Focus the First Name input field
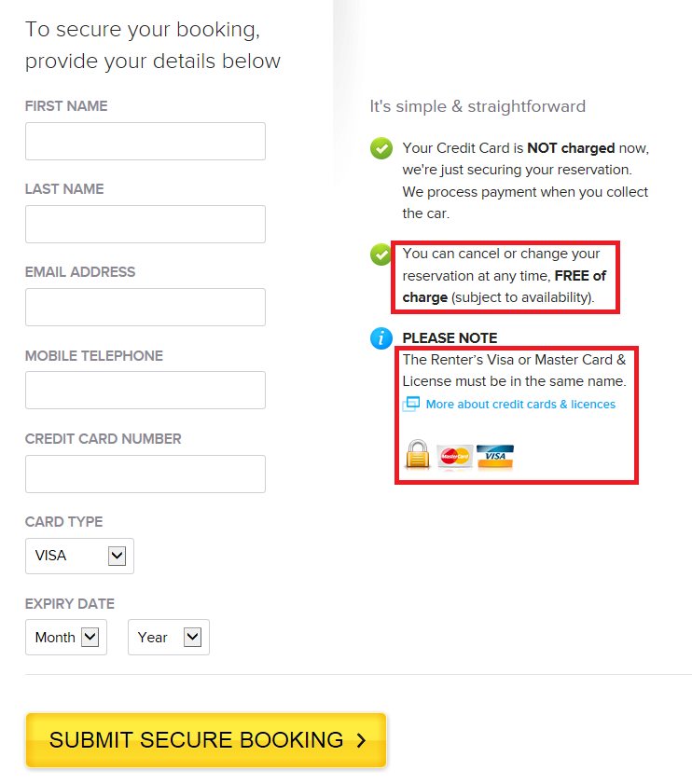Image resolution: width=692 pixels, height=784 pixels. (x=145, y=142)
